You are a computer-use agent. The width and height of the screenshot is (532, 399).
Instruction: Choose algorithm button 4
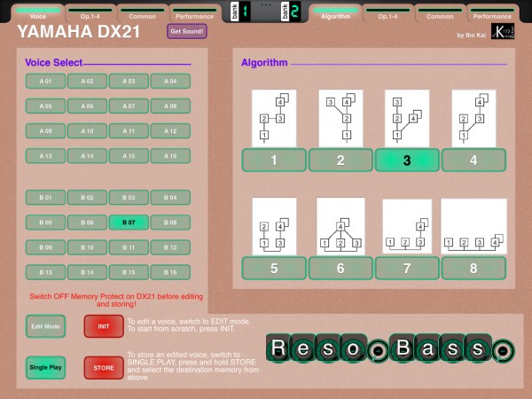click(473, 160)
